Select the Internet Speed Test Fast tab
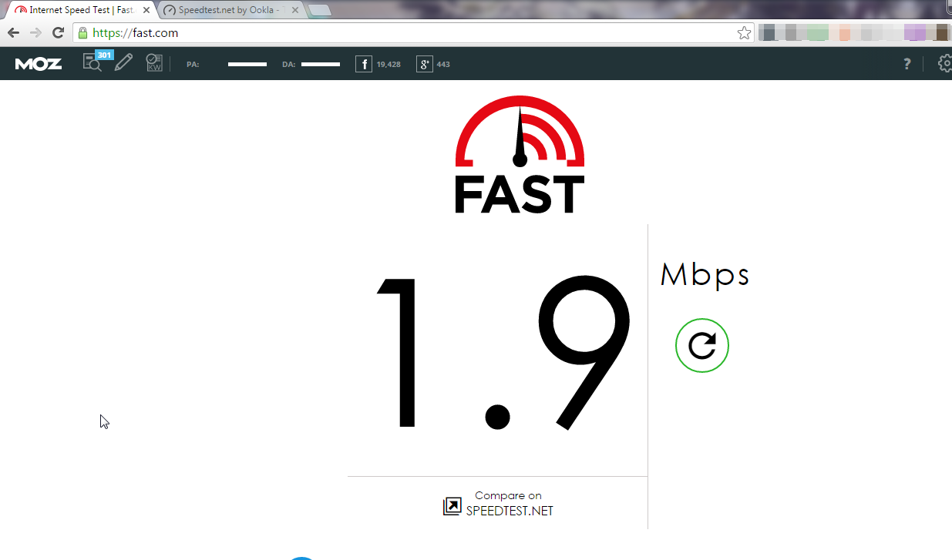This screenshot has width=952, height=560. [76, 10]
